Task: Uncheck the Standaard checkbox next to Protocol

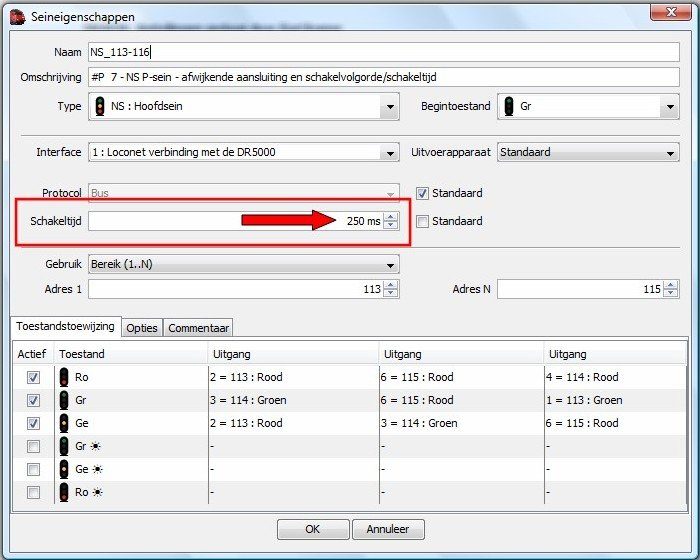Action: pos(422,193)
